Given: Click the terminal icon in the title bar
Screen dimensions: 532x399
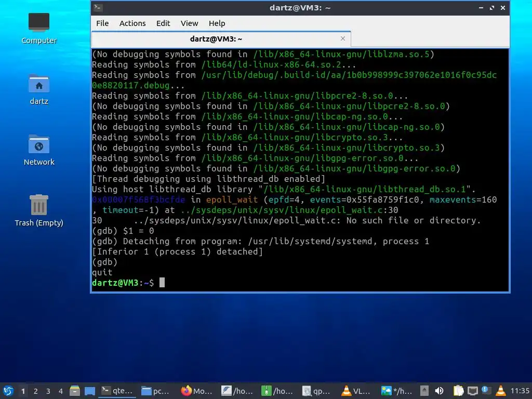Looking at the screenshot, I should (98, 7).
